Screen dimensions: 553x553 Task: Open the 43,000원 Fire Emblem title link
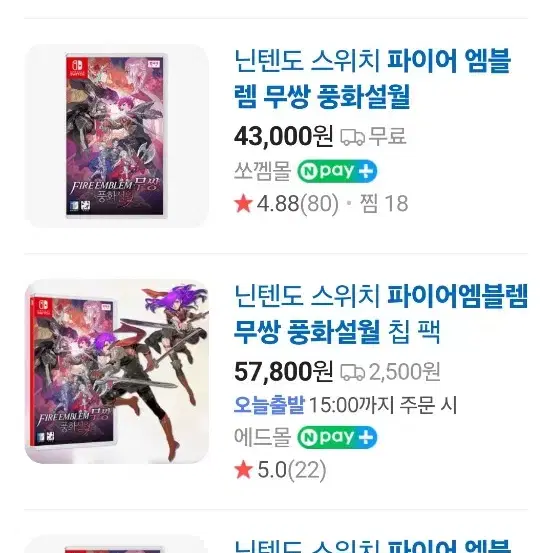pyautogui.click(x=372, y=78)
